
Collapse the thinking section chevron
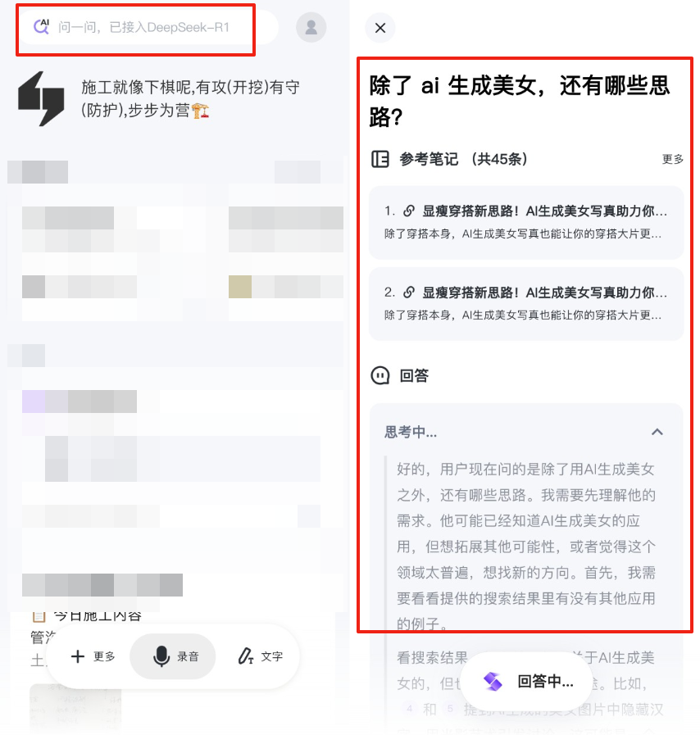click(x=657, y=432)
